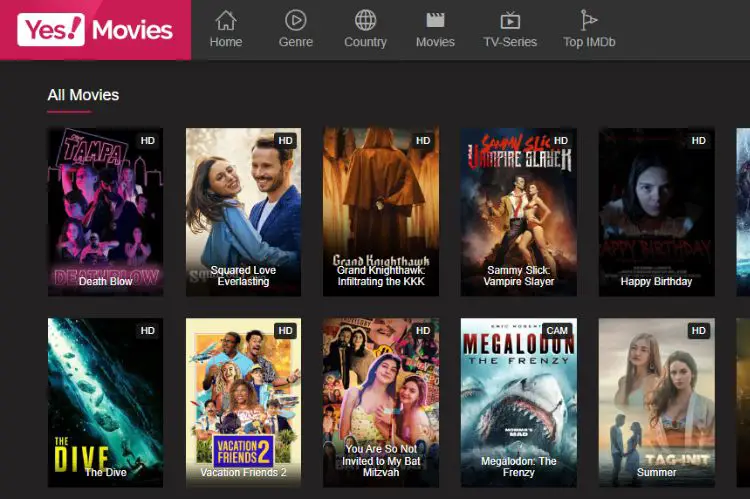Click the "Happy Birthday" title text
Viewport: 750px width, 499px height.
pyautogui.click(x=657, y=281)
